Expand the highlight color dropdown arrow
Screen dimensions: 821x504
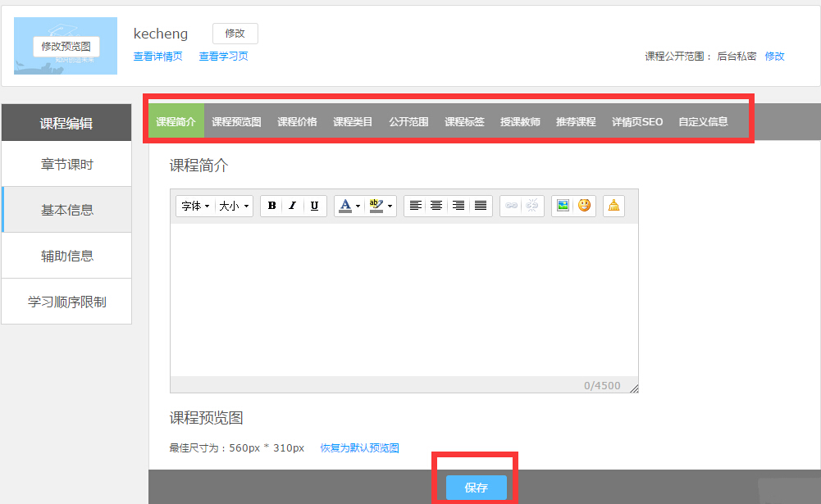390,206
